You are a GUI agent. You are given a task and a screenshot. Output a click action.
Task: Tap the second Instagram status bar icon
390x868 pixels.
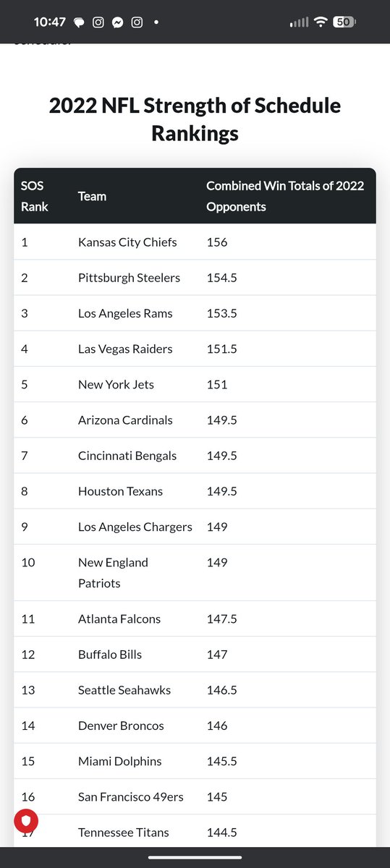(137, 22)
